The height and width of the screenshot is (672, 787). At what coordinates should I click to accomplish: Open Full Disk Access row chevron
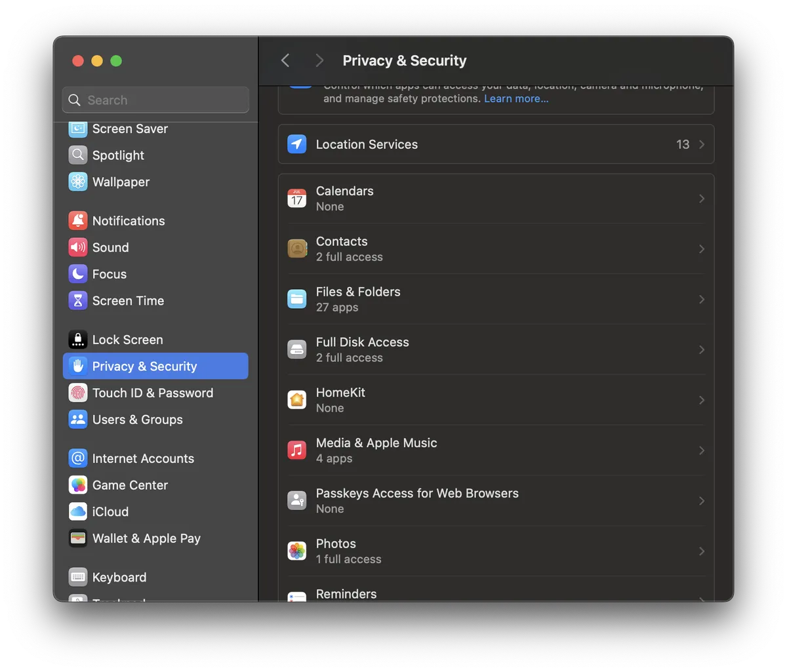[702, 350]
